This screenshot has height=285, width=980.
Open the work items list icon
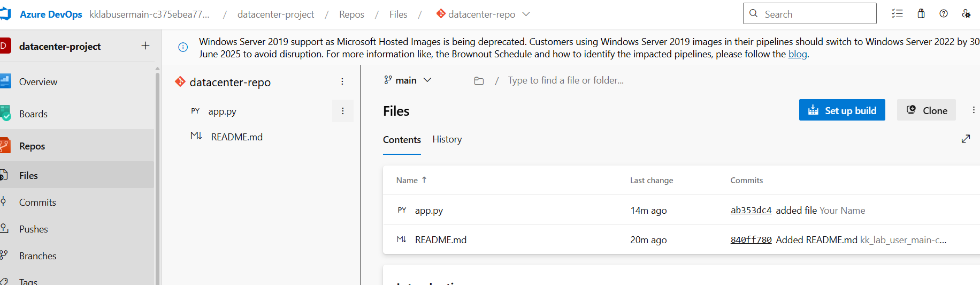[897, 14]
